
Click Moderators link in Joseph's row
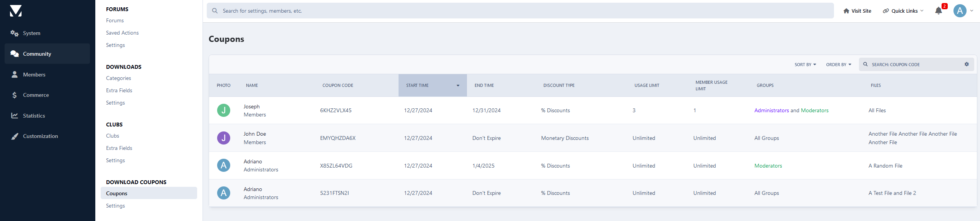point(814,110)
